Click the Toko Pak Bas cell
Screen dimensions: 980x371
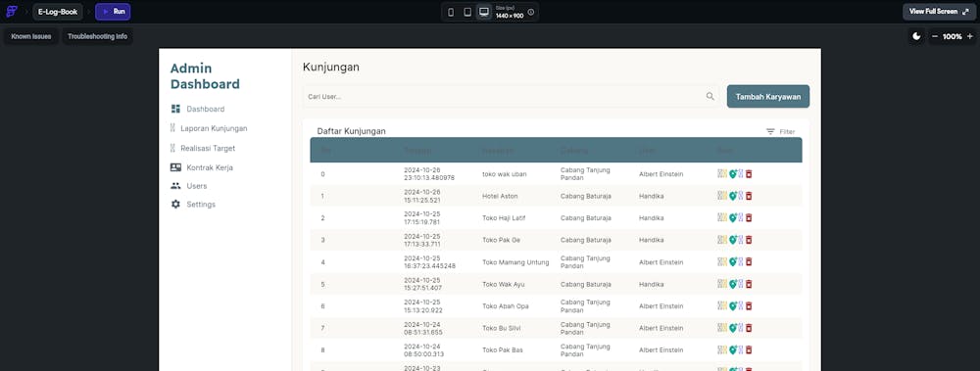pos(503,349)
